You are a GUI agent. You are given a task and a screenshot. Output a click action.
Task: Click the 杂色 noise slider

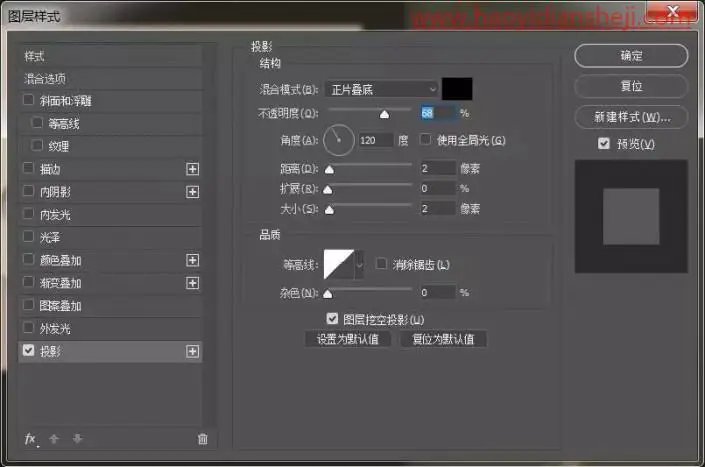point(370,291)
